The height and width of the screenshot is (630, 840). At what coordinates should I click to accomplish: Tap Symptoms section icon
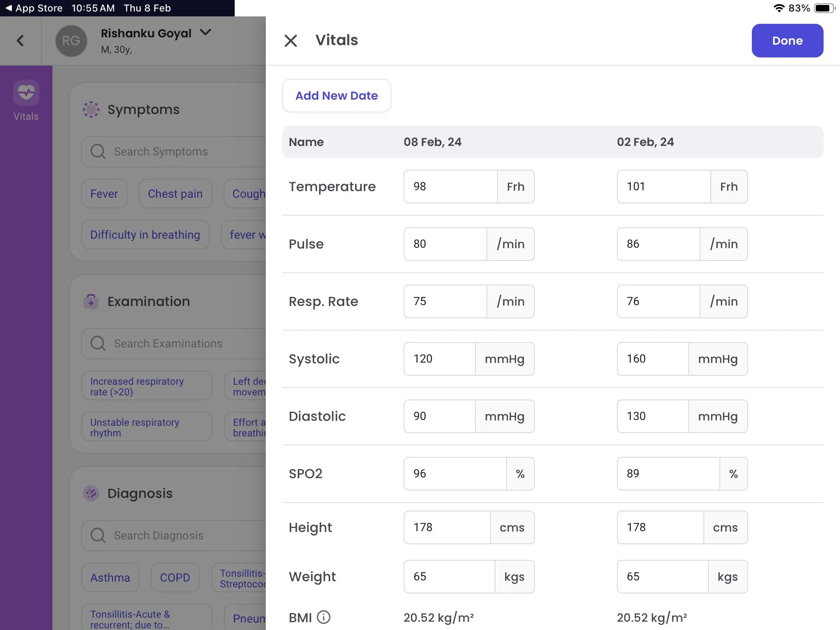[91, 110]
